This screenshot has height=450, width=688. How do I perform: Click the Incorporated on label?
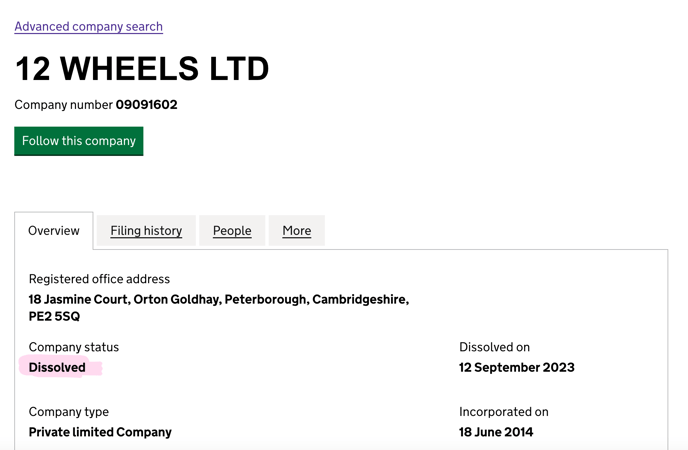point(504,412)
